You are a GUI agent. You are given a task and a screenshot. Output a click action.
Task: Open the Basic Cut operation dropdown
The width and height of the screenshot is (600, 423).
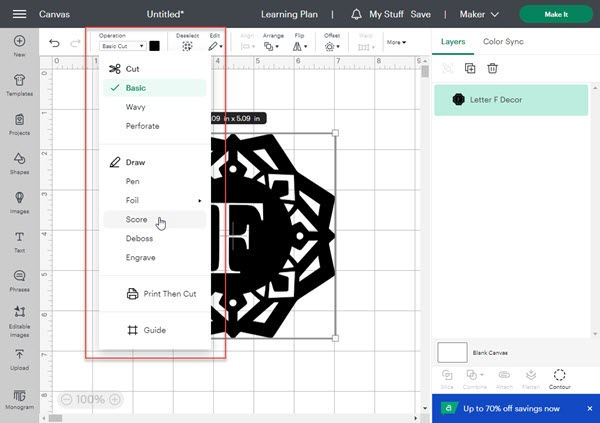122,46
